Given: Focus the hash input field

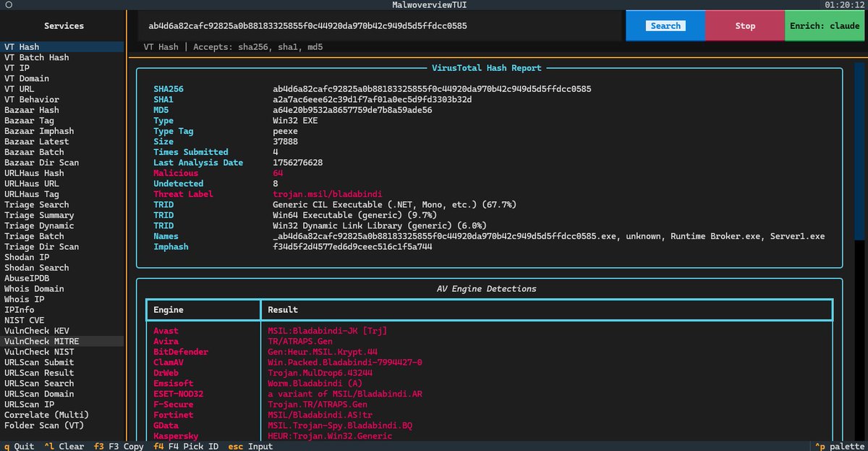Looking at the screenshot, I should [x=378, y=26].
